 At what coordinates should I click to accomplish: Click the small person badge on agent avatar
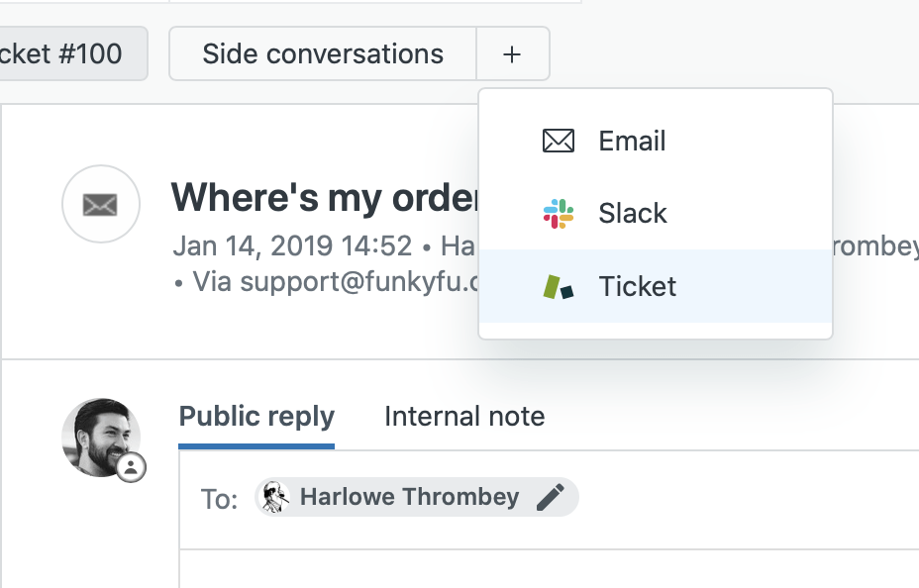click(132, 467)
